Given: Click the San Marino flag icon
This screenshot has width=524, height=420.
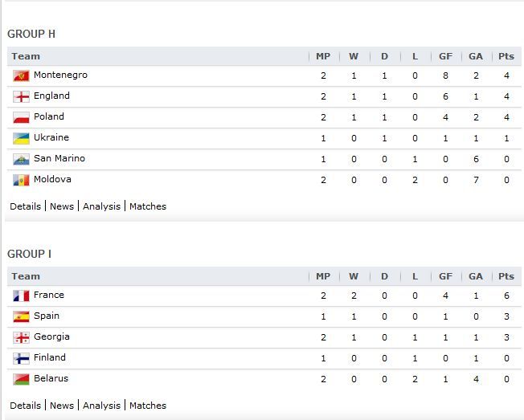Looking at the screenshot, I should pos(21,159).
